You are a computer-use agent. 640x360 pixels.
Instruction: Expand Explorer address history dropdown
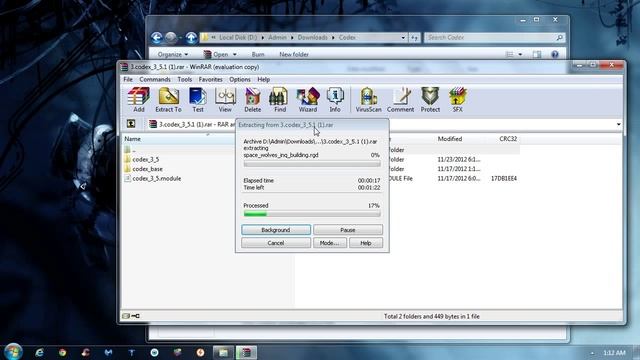[x=403, y=38]
